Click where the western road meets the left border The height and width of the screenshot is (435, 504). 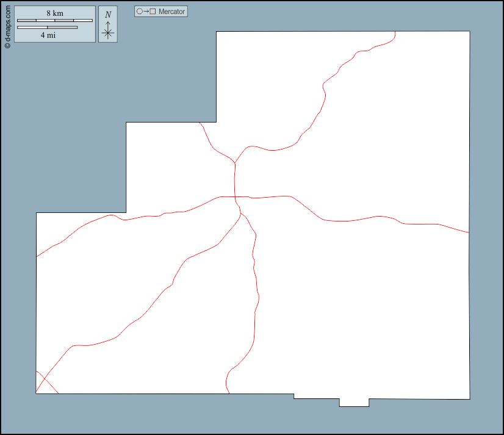tap(37, 257)
